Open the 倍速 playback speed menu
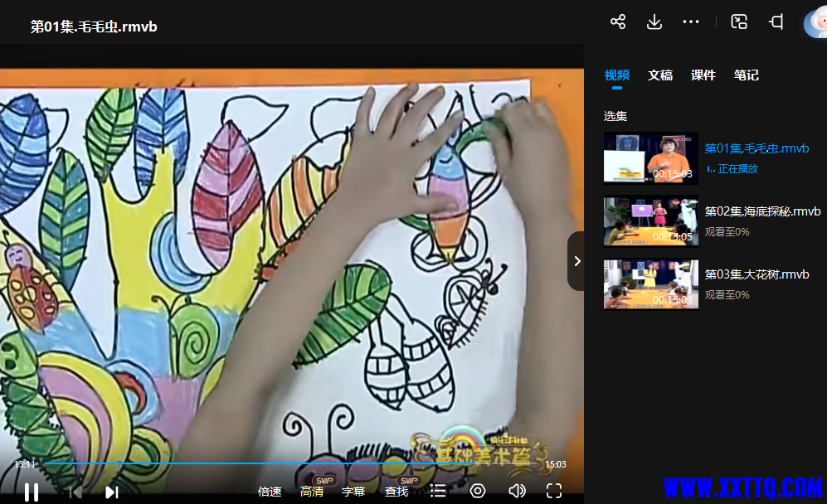Viewport: 827px width, 504px height. [270, 492]
